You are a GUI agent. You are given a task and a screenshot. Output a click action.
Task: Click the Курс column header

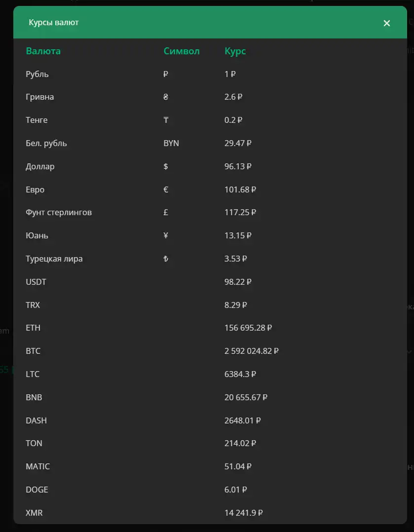235,51
